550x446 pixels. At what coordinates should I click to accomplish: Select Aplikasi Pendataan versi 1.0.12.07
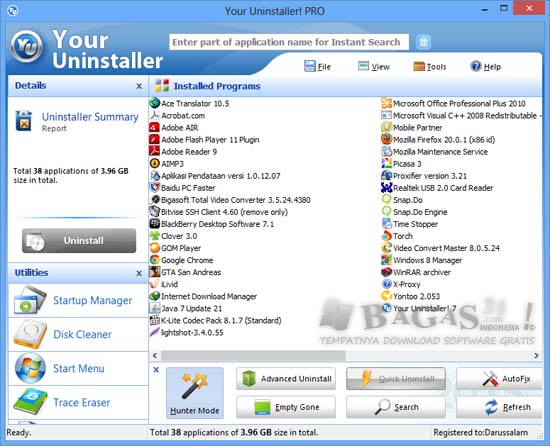[215, 176]
